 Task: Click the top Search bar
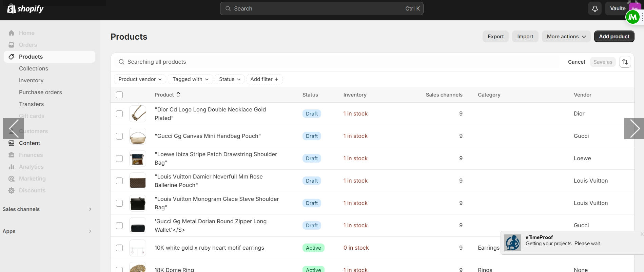[321, 8]
